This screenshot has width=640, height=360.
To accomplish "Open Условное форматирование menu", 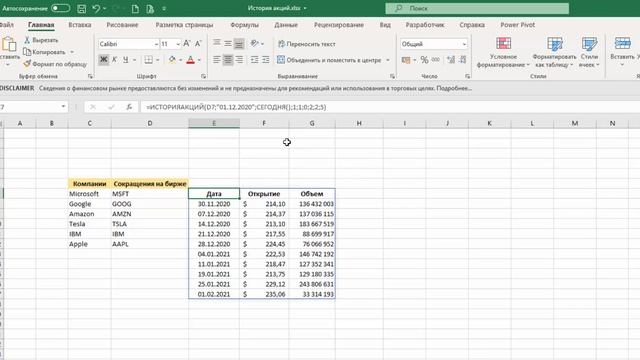I will [503, 52].
